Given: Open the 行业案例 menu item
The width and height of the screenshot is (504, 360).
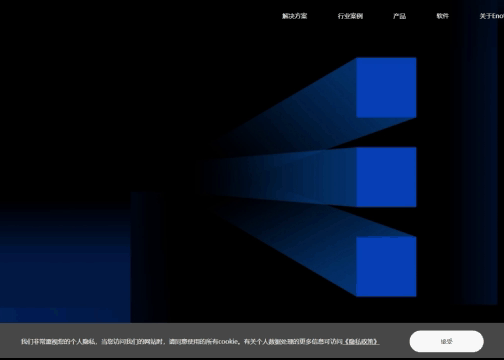Looking at the screenshot, I should point(350,16).
